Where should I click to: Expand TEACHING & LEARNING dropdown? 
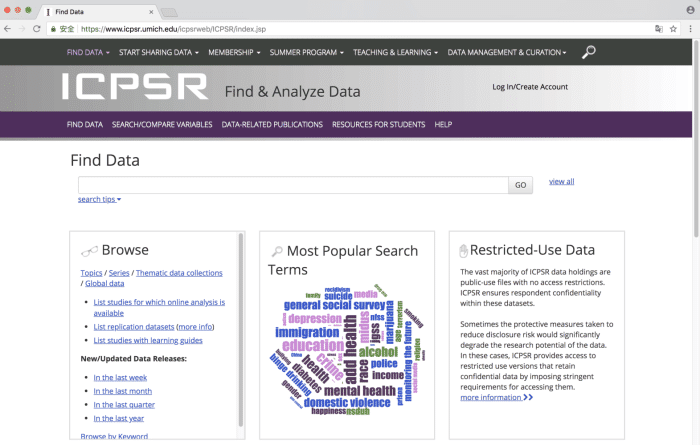click(395, 52)
